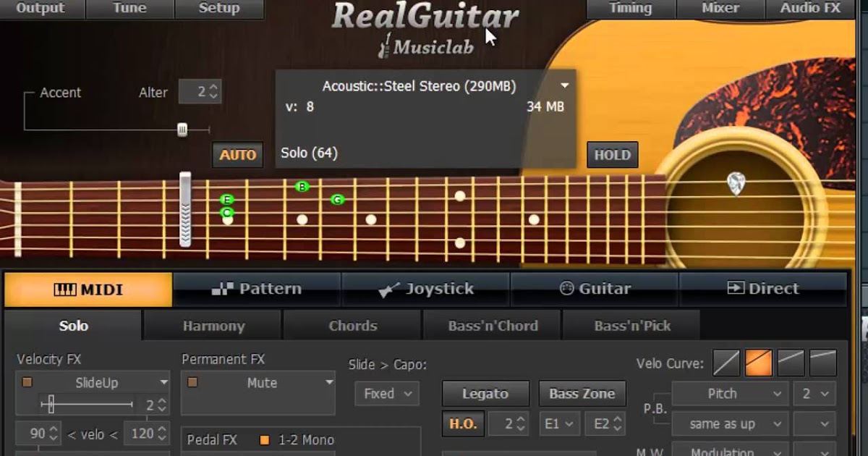Select the orange highlighted Velo Curve icon
868x456 pixels.
point(759,363)
